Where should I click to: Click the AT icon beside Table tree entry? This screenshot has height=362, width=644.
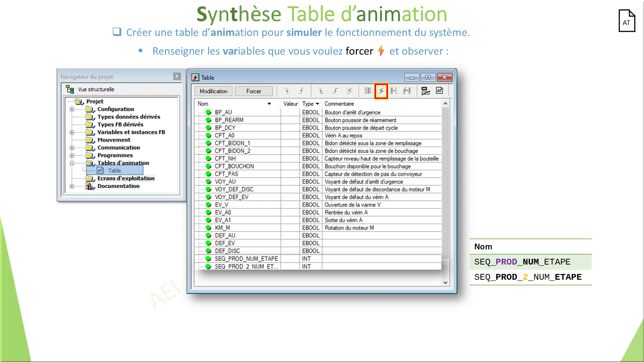coord(100,170)
